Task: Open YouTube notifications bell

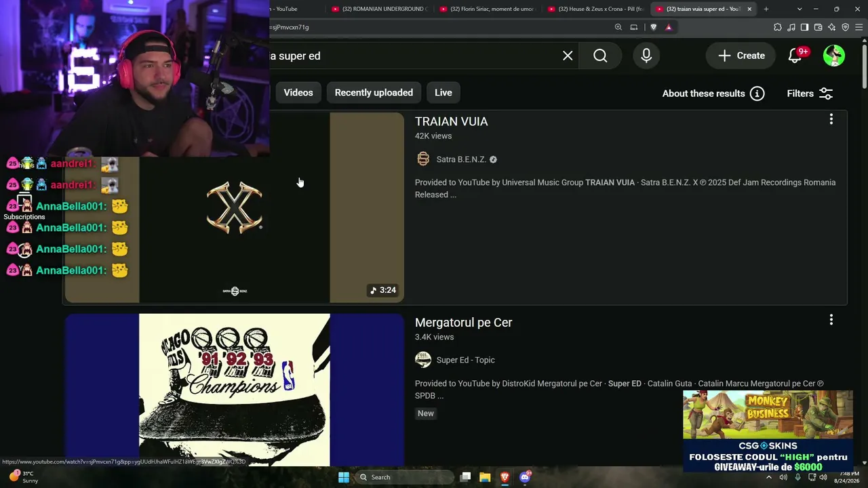Action: (x=795, y=56)
